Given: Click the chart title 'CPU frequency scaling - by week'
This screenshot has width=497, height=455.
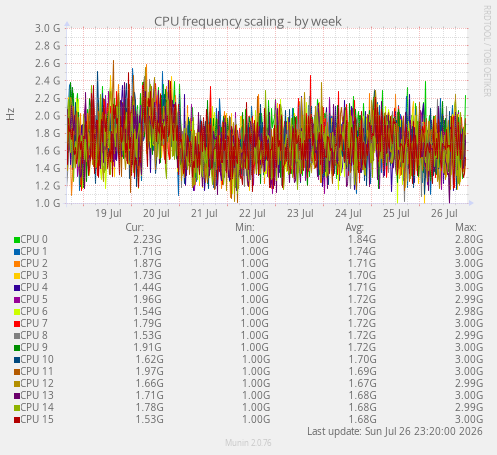Looking at the screenshot, I should pyautogui.click(x=248, y=21).
